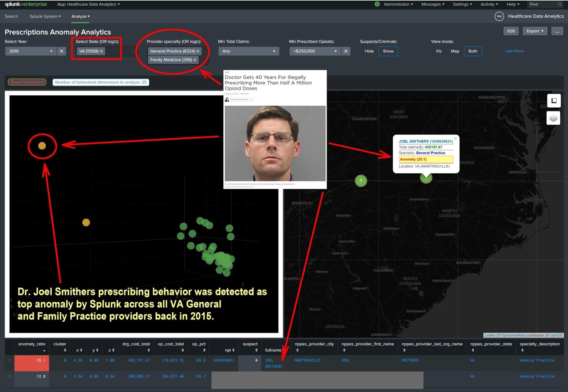This screenshot has width=568, height=392.
Task: Open the OpenStreetMap attribution link
Action: click(513, 335)
